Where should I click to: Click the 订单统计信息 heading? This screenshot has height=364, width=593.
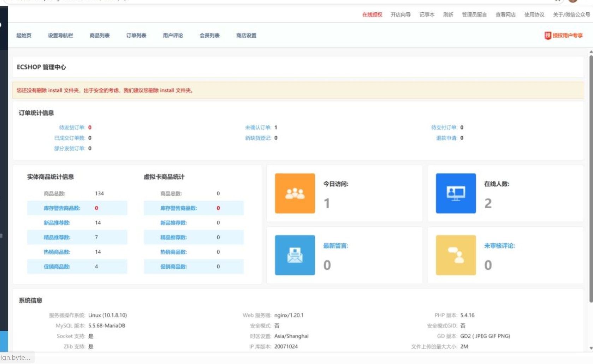pyautogui.click(x=36, y=113)
